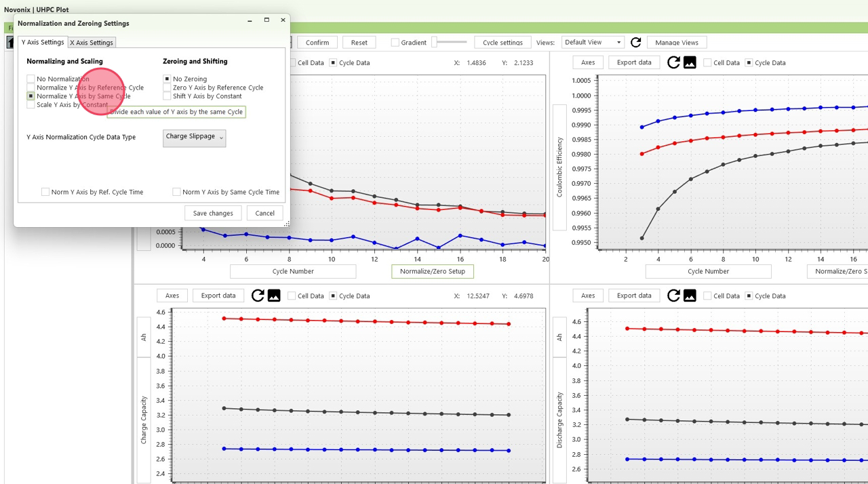The width and height of the screenshot is (868, 484).
Task: Toggle Cycle Data in Discharge Capacity plot
Action: coord(749,296)
